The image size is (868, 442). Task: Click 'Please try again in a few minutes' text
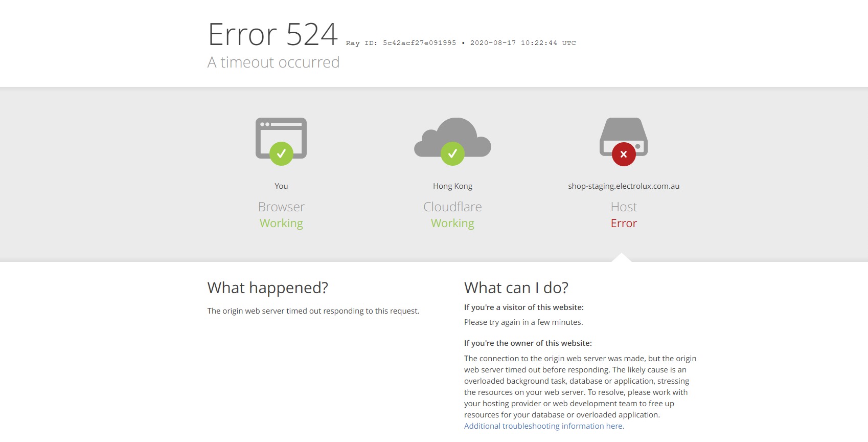[x=523, y=322]
